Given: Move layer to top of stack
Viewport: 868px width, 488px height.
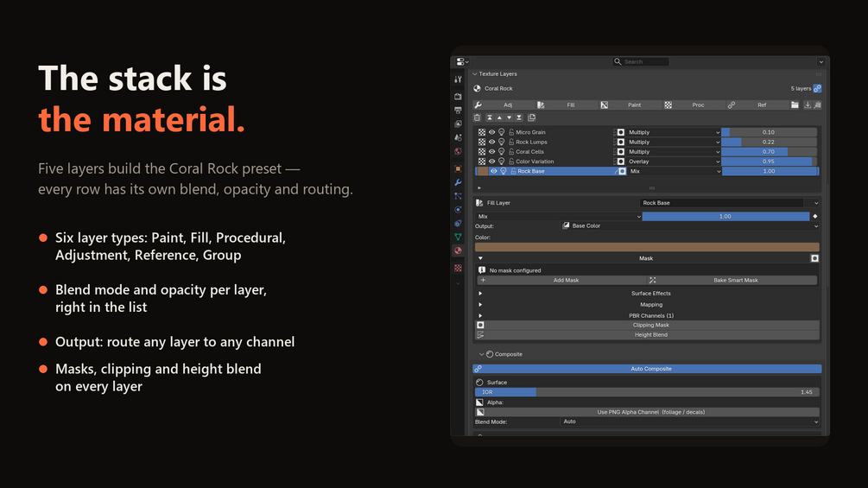Looking at the screenshot, I should [x=490, y=117].
